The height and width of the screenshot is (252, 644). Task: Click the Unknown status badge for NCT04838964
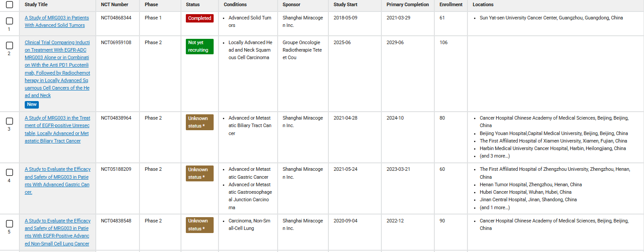pos(200,122)
